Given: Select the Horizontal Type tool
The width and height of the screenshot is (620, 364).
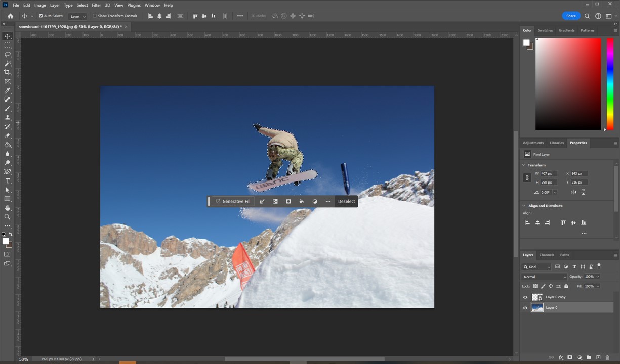Looking at the screenshot, I should coord(7,181).
